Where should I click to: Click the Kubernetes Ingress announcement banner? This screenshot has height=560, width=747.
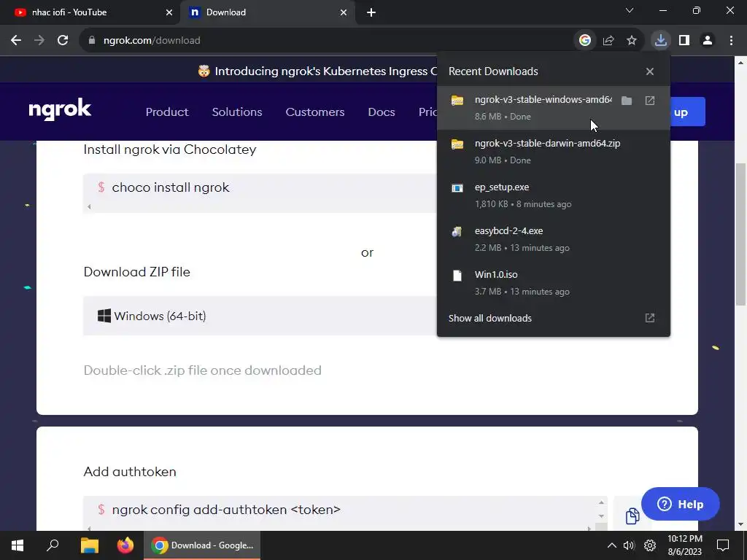[x=318, y=71]
